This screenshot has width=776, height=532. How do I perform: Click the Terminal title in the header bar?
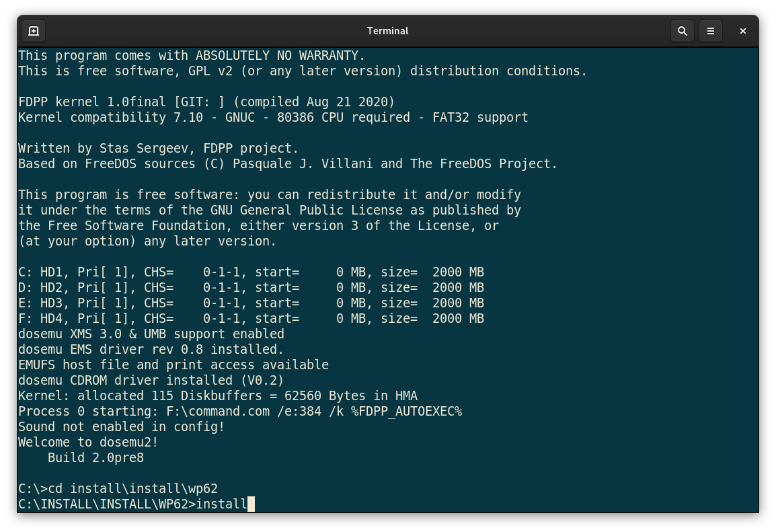[x=387, y=31]
